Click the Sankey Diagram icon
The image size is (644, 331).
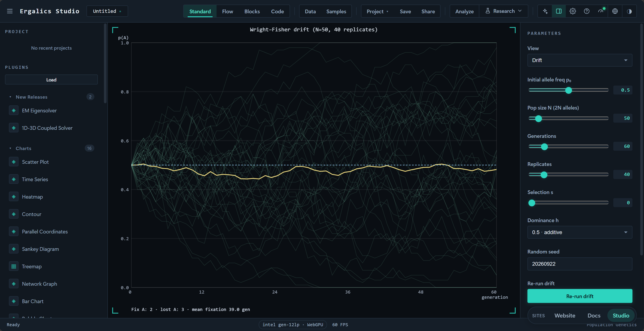coord(14,249)
